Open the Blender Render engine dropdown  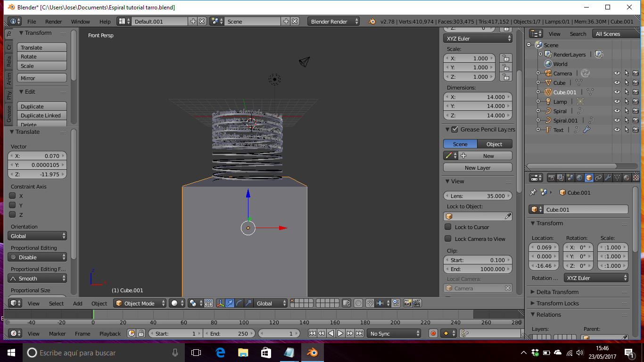pos(333,21)
